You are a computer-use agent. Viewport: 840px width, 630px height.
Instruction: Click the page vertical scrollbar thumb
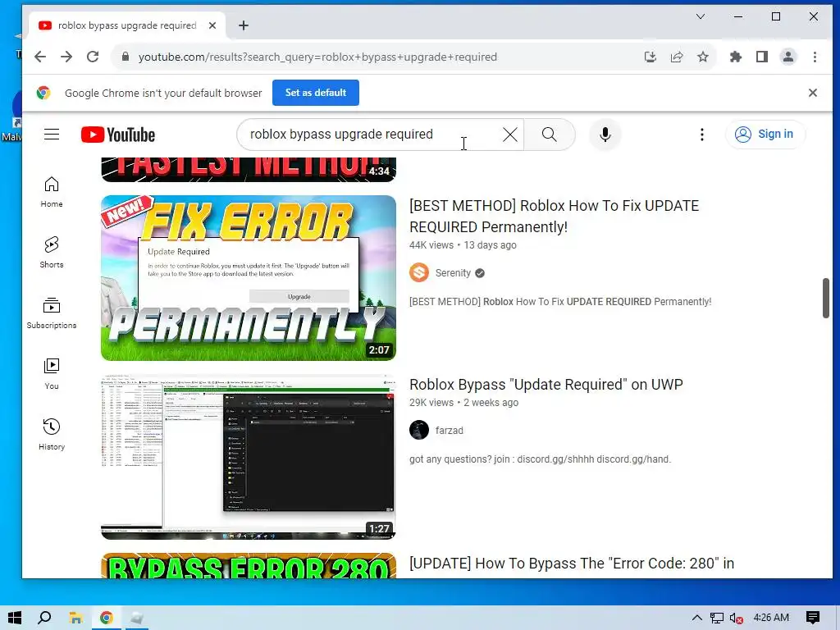825,298
